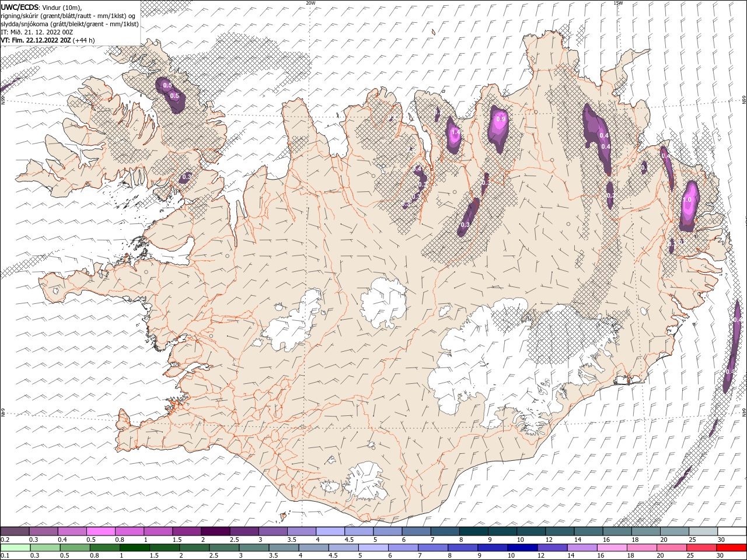Click the lilac 14–16 rain legend swatch
Image resolution: width=747 pixels, height=560 pixels.
pos(582,547)
